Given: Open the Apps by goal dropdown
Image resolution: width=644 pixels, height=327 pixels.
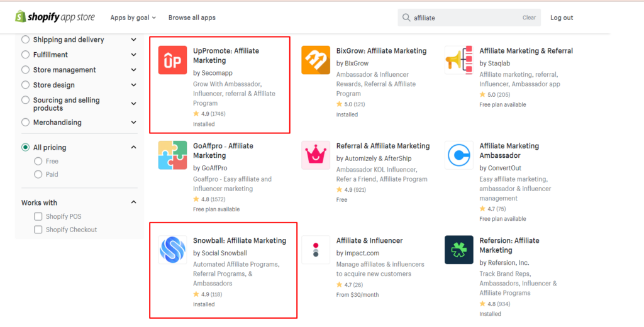Looking at the screenshot, I should (x=133, y=18).
